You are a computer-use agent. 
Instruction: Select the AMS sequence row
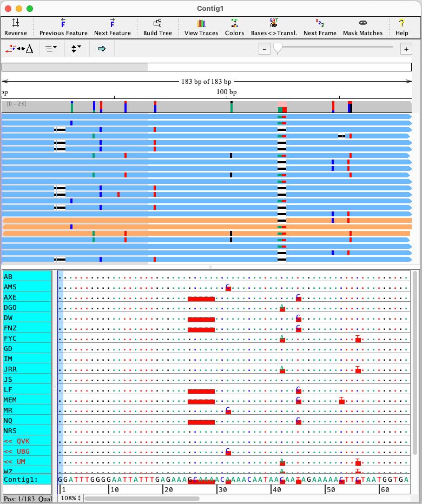click(27, 287)
